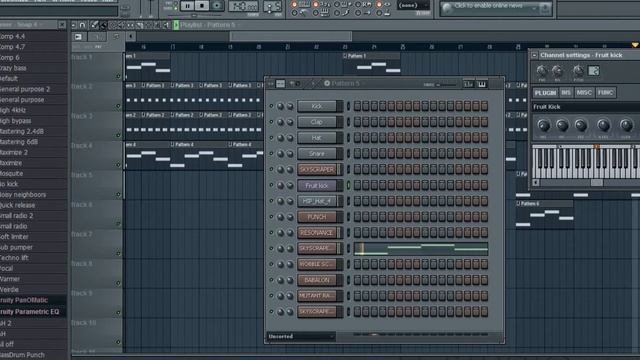Image resolution: width=640 pixels, height=360 pixels.
Task: Click the third Fruit Kick plugin knob
Action: pos(581,125)
